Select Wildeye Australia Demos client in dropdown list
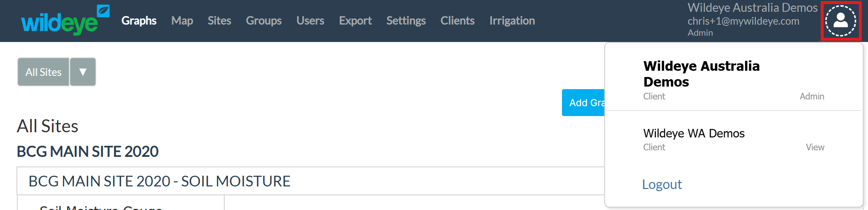868x210 pixels. tap(701, 74)
